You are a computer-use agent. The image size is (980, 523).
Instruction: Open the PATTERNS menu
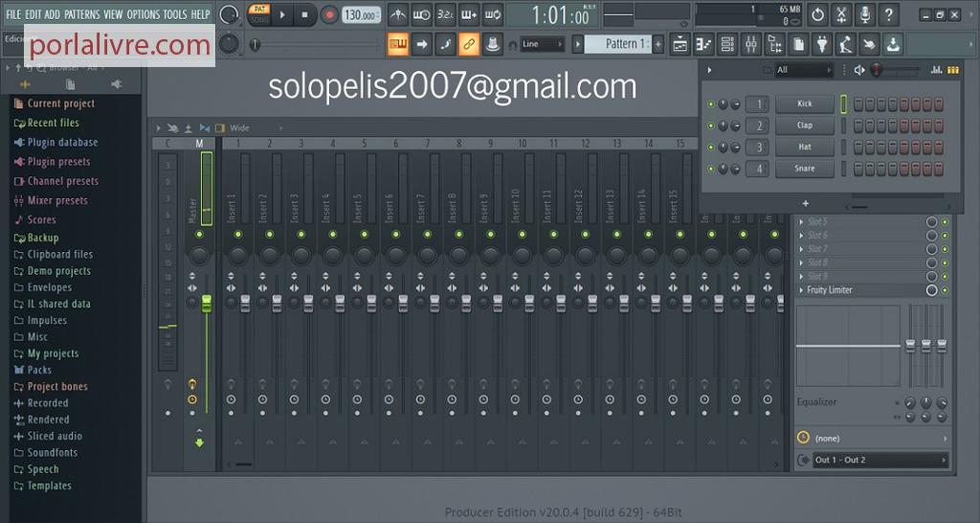pos(82,13)
